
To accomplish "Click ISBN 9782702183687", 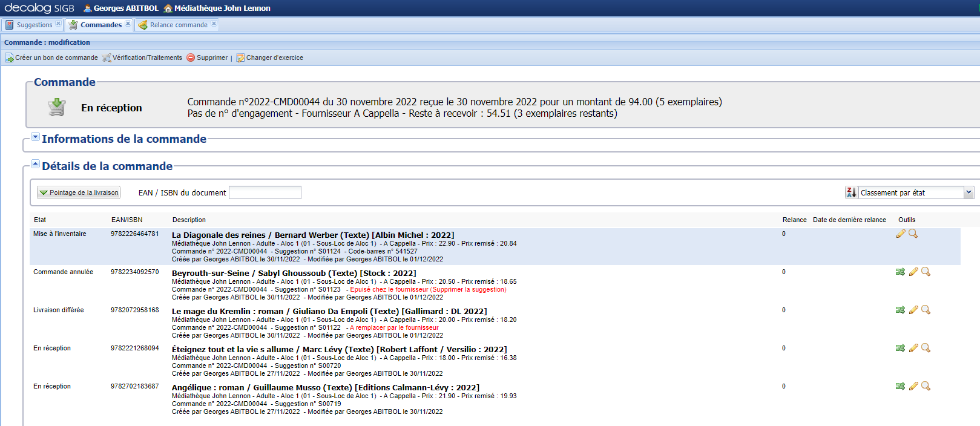I will coord(135,386).
